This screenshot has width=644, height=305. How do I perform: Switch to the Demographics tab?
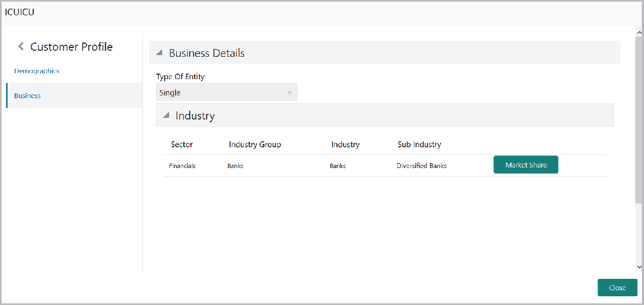[x=37, y=71]
